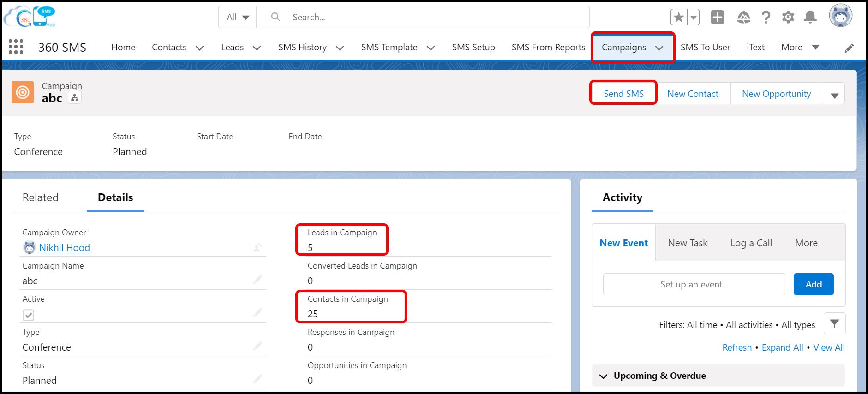Open the All search scope dropdown

238,17
